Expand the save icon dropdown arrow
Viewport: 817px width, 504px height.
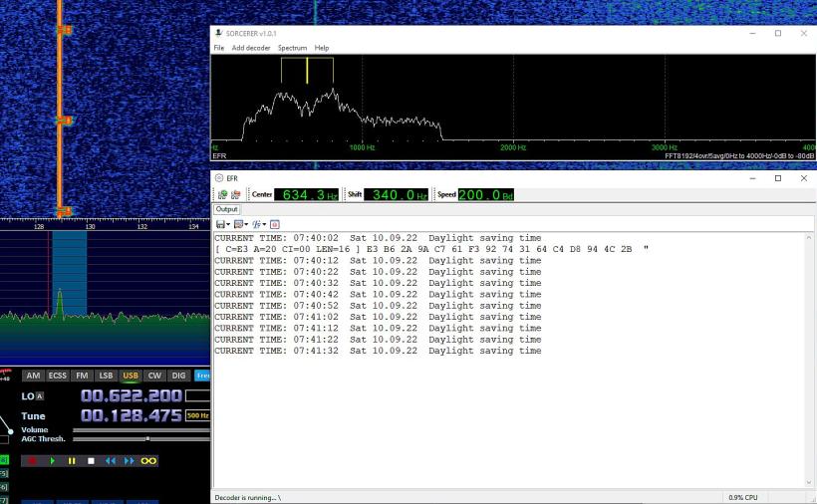click(228, 224)
